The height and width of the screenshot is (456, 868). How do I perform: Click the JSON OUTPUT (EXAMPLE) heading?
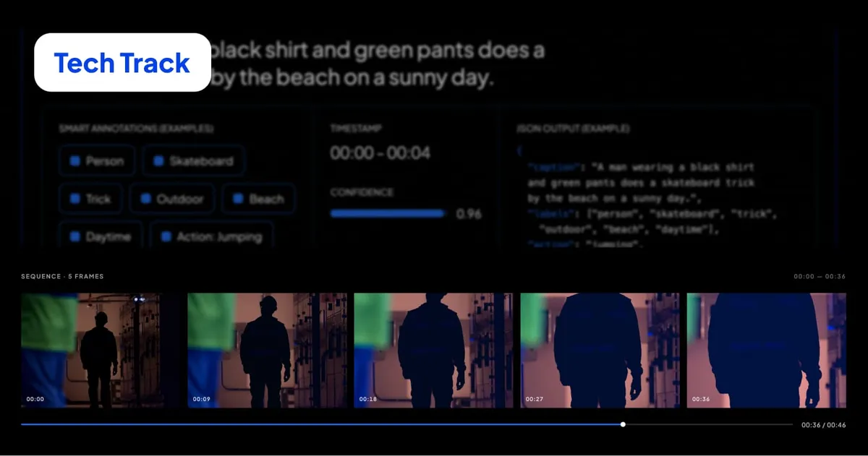click(x=573, y=128)
